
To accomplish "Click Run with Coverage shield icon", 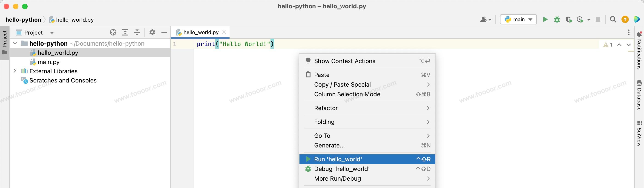I will (569, 20).
